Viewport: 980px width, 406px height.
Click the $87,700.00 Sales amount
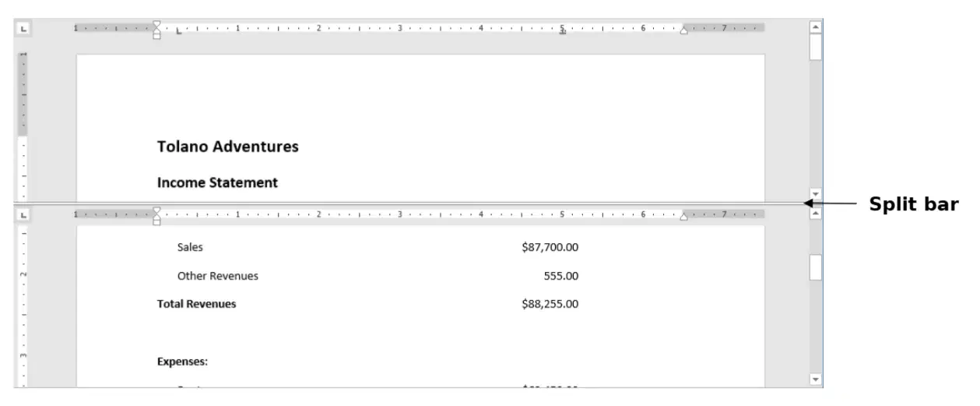coord(550,247)
